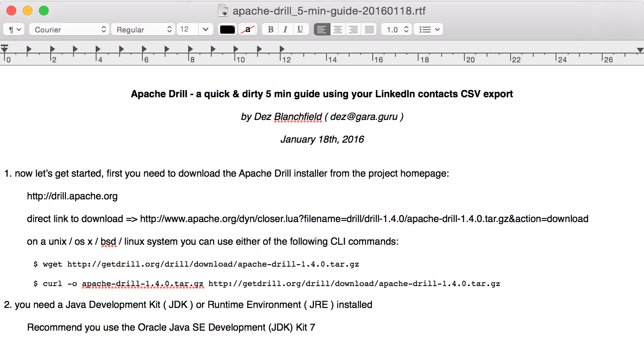Click the date January 18th, 2016
This screenshot has width=644, height=342.
pos(322,139)
